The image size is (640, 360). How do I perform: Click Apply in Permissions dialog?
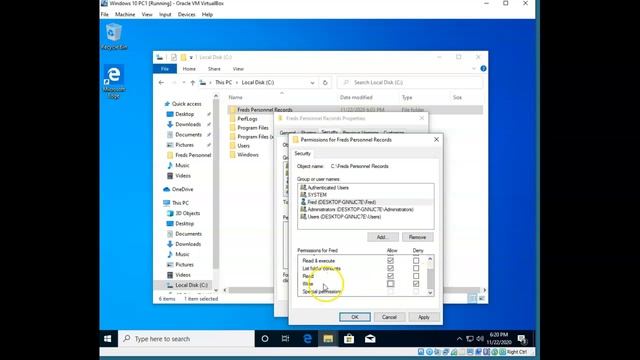coord(424,317)
